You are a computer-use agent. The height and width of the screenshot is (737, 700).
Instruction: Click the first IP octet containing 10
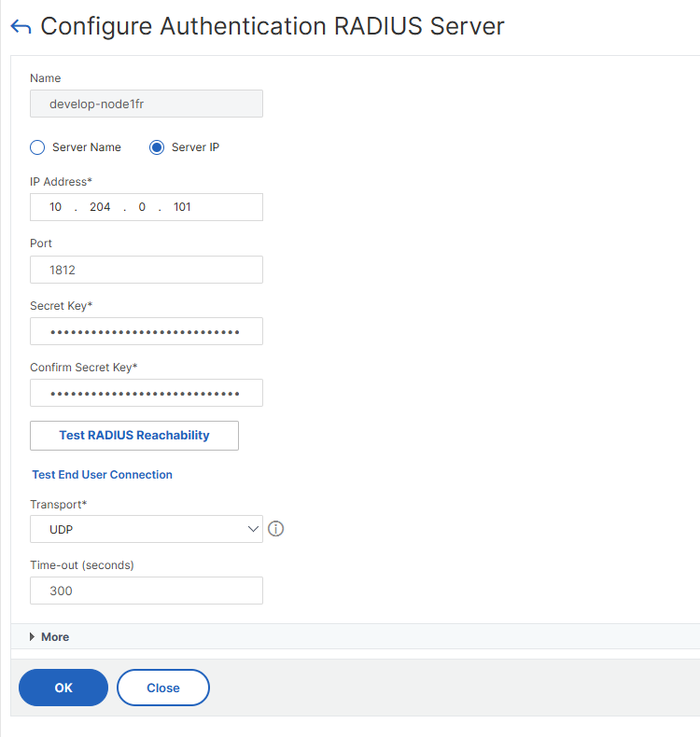(55, 207)
